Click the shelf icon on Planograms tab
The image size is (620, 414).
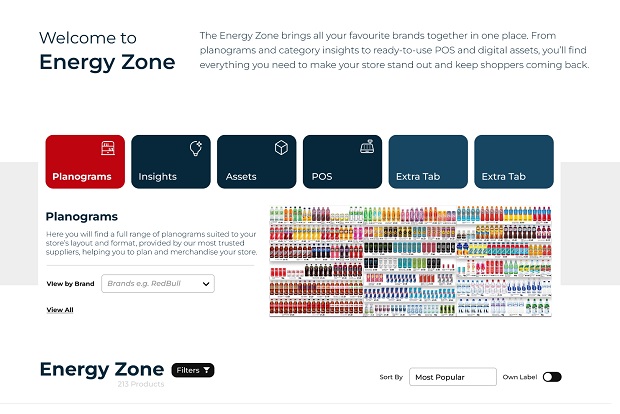point(108,148)
